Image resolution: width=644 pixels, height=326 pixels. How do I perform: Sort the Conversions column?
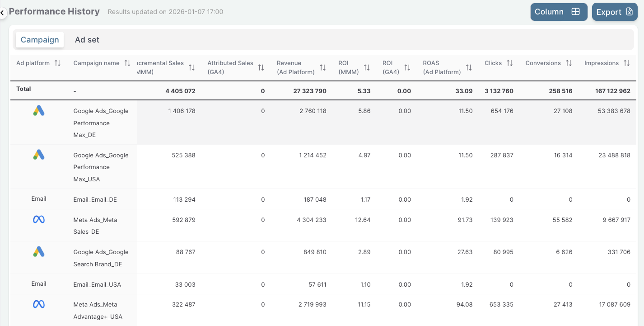(569, 63)
